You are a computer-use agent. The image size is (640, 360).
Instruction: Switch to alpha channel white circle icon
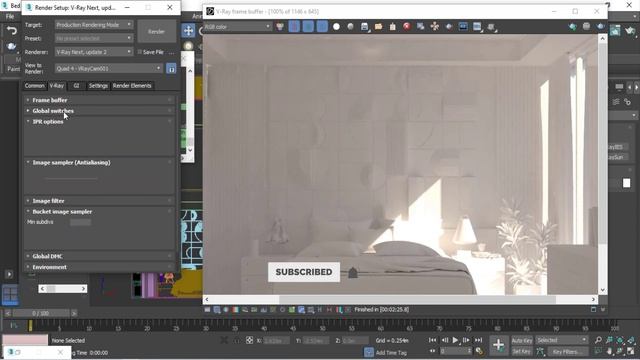(336, 27)
